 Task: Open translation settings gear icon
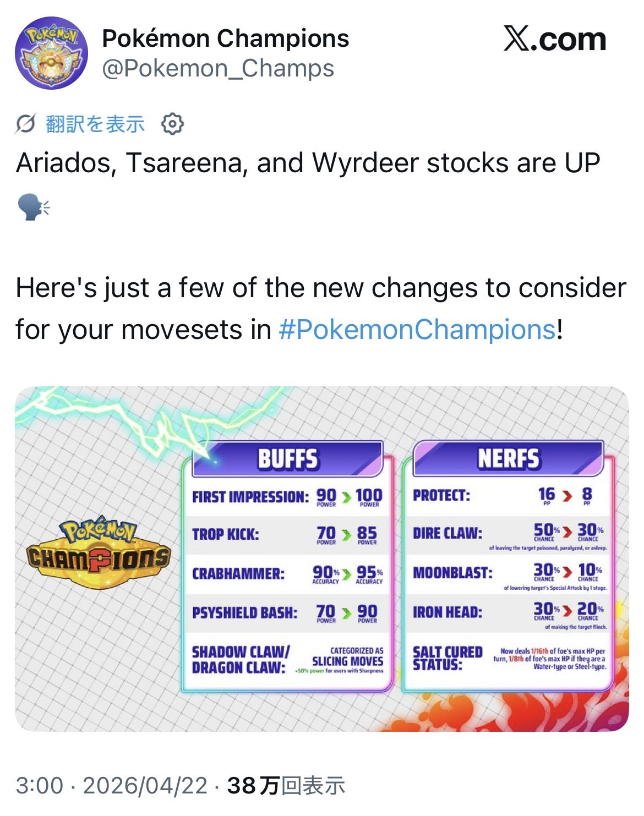(172, 124)
